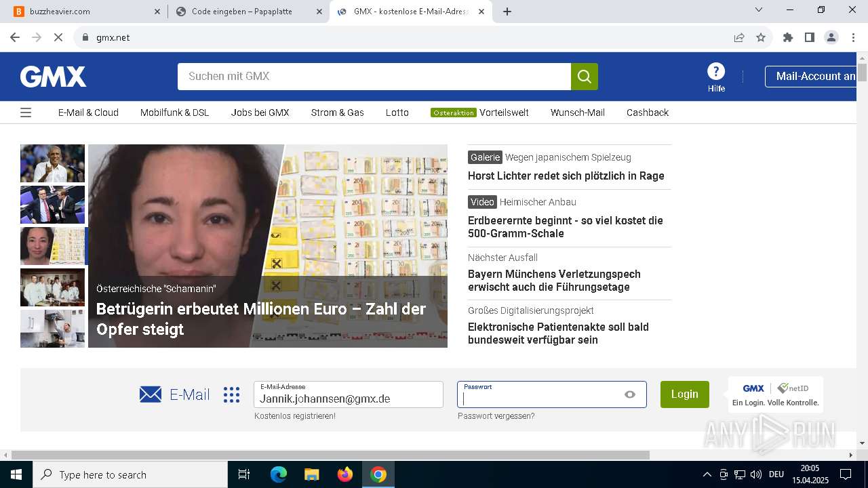
Task: Select the group in white coats thumbnail
Action: pos(52,287)
